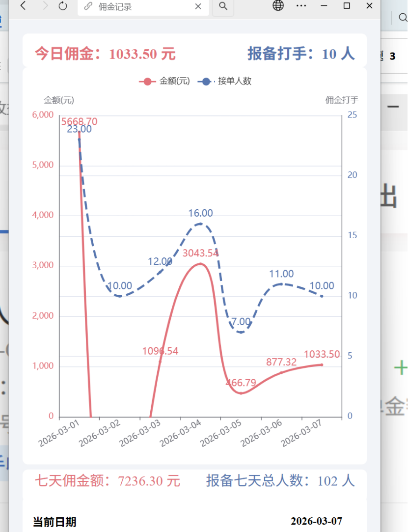Image resolution: width=408 pixels, height=532 pixels.
Task: Click the globe language icon
Action: click(x=278, y=6)
